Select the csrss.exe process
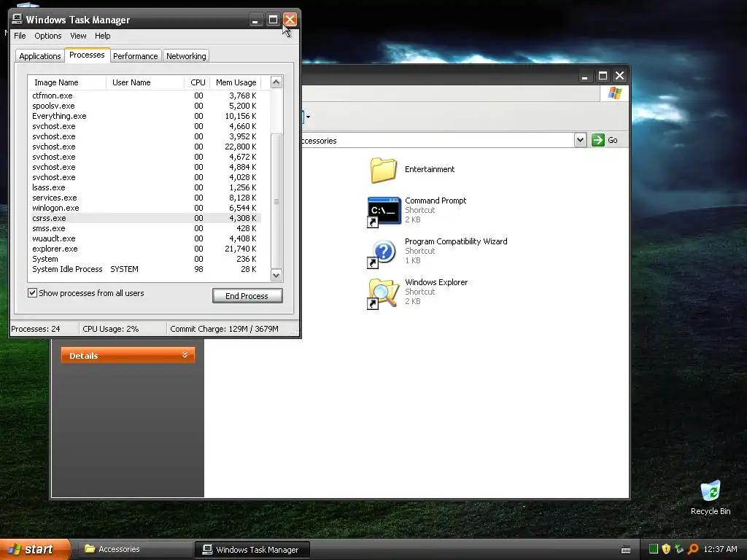 [x=144, y=218]
